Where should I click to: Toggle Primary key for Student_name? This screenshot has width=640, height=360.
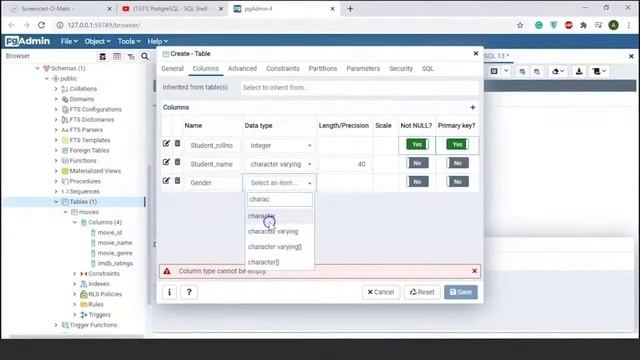457,163
